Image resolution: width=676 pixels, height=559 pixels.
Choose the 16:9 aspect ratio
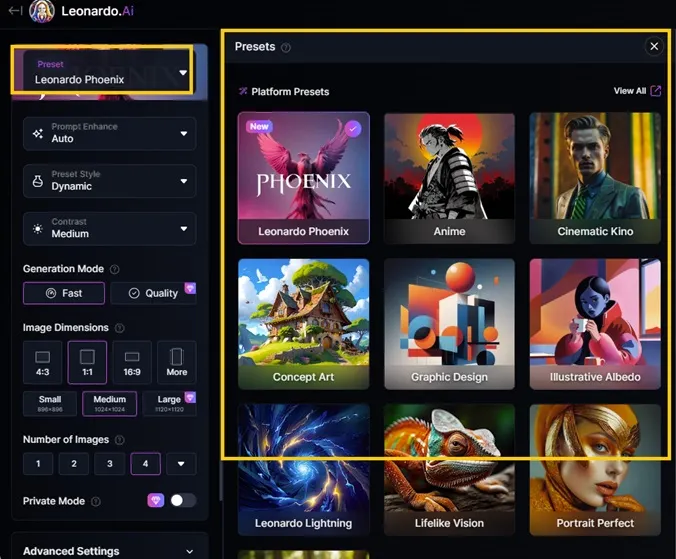(132, 362)
